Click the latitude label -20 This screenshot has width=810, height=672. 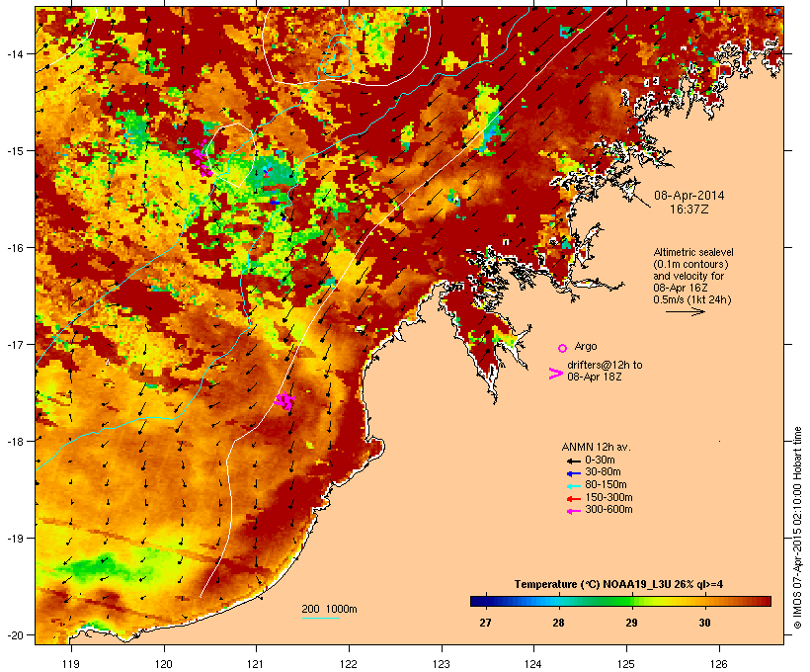(15, 635)
